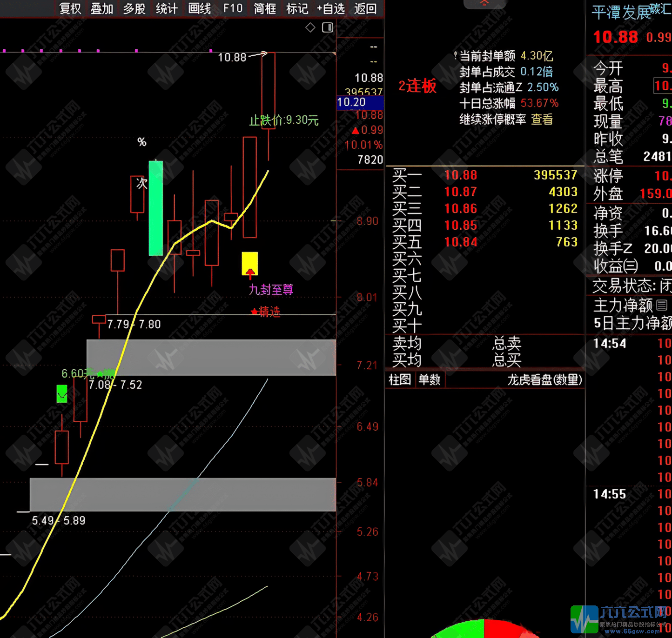Click the 标记 marking tool

[x=297, y=8]
